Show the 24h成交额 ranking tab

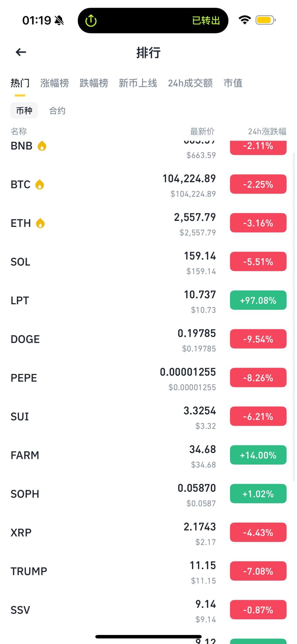click(x=190, y=83)
